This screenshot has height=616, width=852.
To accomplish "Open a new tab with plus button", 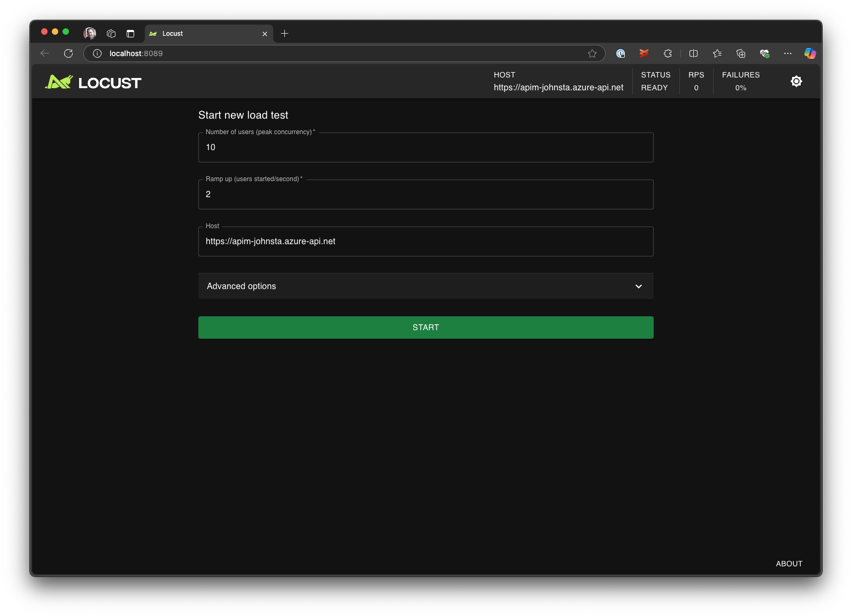I will click(284, 34).
